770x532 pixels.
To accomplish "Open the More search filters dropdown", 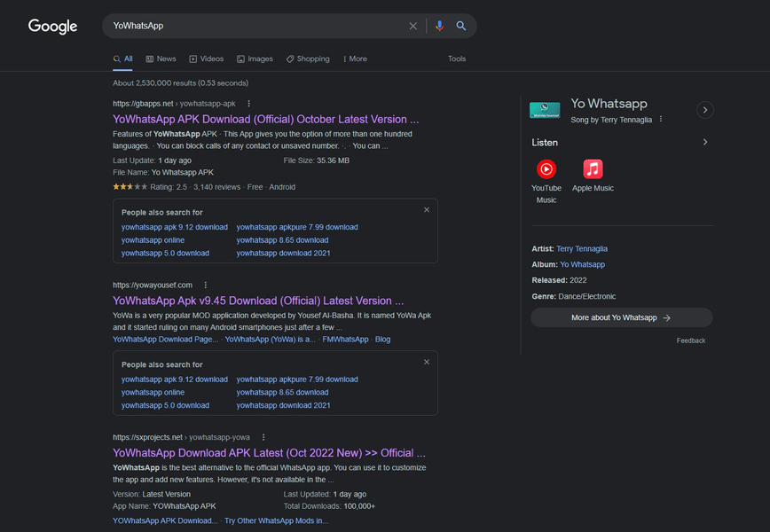I will coord(355,59).
